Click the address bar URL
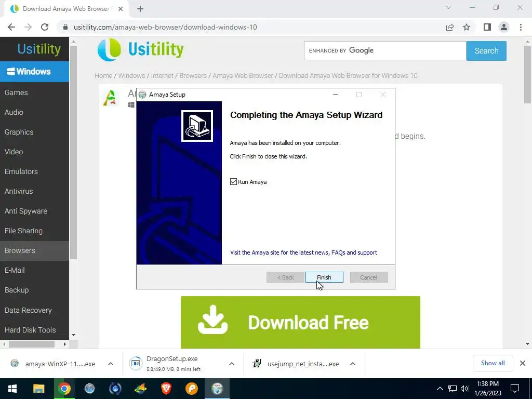Viewport: 532px width, 399px height. click(x=165, y=27)
